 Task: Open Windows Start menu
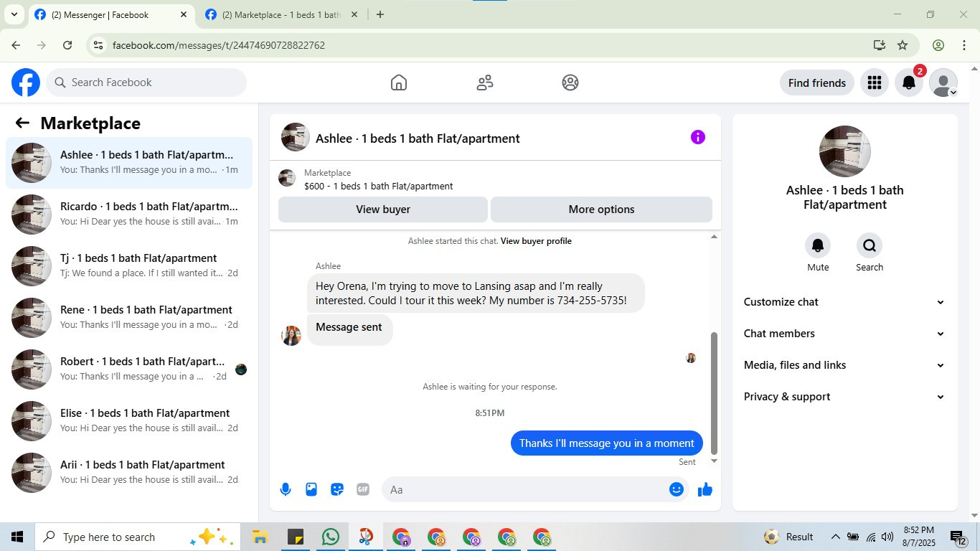[x=17, y=537]
